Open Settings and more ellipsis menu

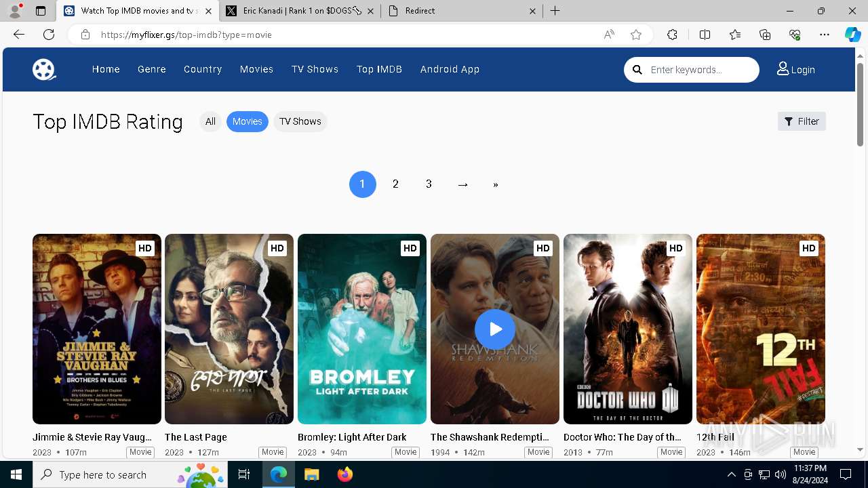click(x=825, y=35)
